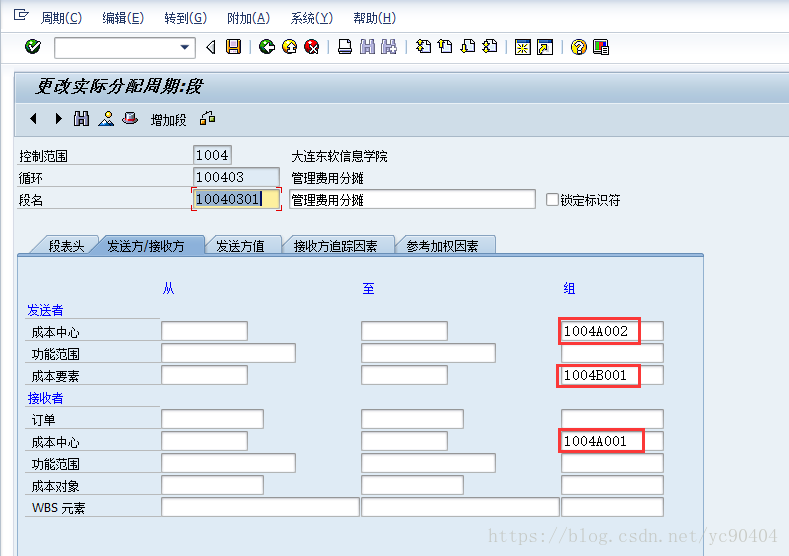
Task: Click the blue 发送者 section label
Action: 45,310
